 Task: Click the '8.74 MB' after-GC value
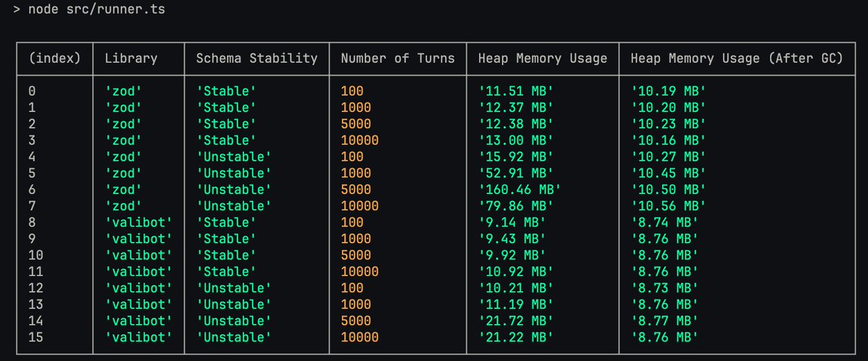[664, 222]
